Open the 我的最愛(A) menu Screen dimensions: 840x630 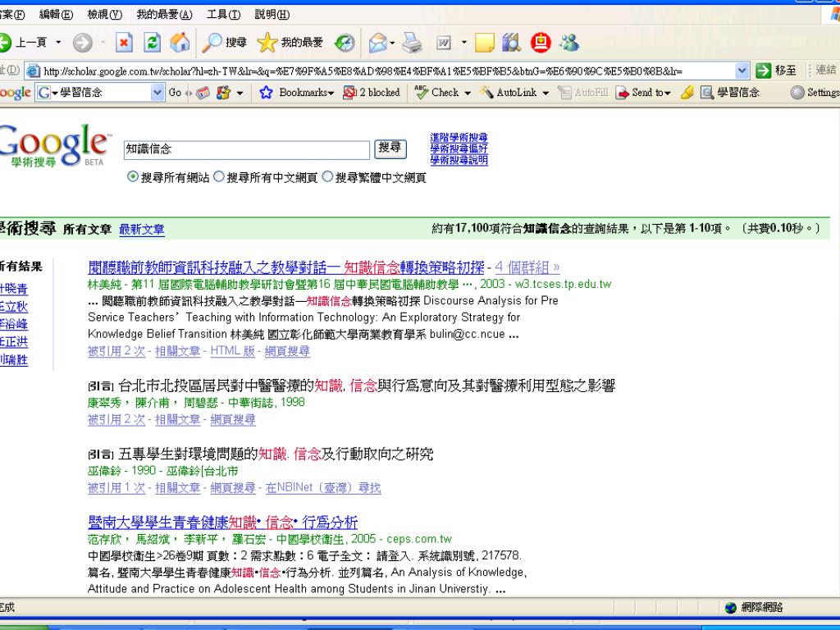click(164, 15)
